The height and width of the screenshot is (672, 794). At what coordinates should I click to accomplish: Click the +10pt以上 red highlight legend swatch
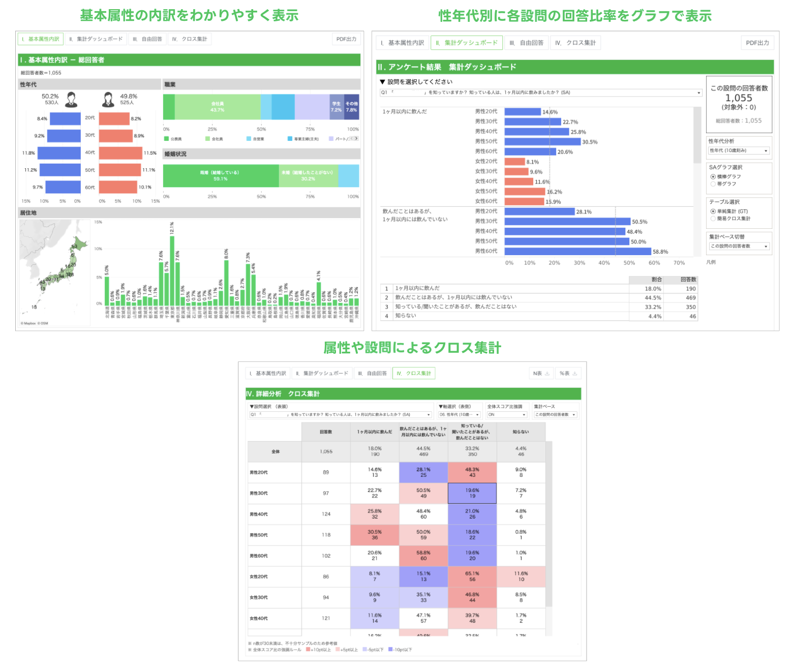tap(308, 650)
